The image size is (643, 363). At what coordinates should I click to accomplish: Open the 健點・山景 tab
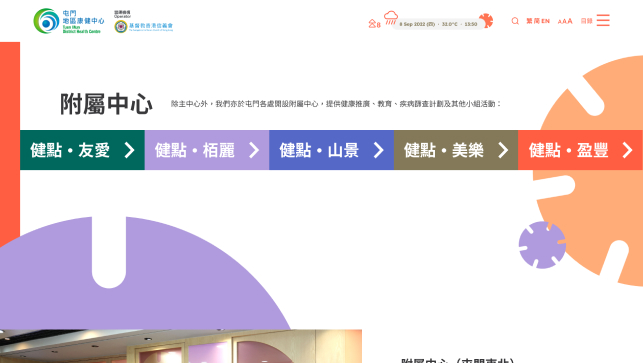(x=332, y=150)
